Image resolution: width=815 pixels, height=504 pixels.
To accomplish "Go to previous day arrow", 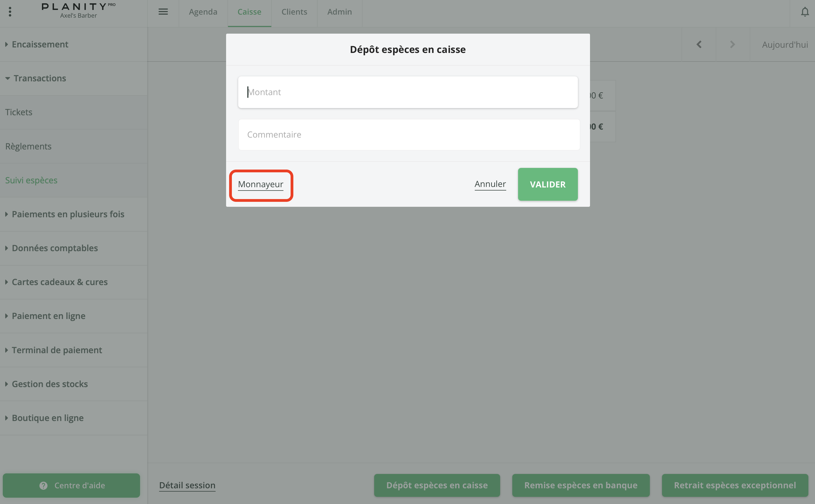I will point(699,44).
